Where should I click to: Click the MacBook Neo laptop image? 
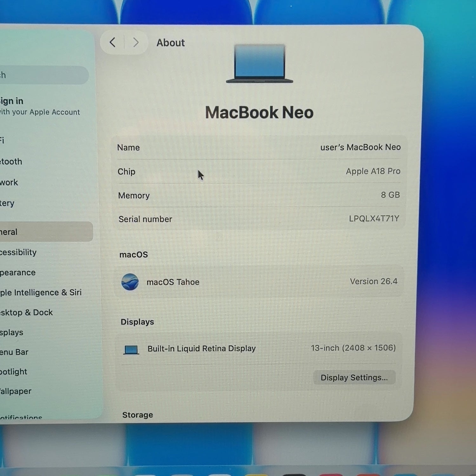pos(260,63)
